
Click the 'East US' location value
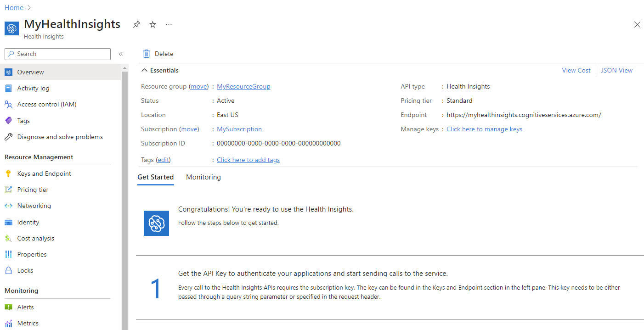(228, 115)
